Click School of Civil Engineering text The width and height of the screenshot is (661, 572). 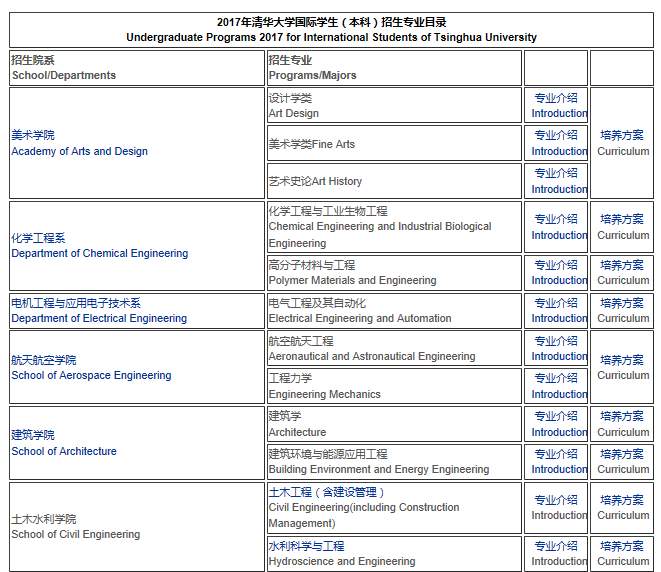tap(76, 527)
